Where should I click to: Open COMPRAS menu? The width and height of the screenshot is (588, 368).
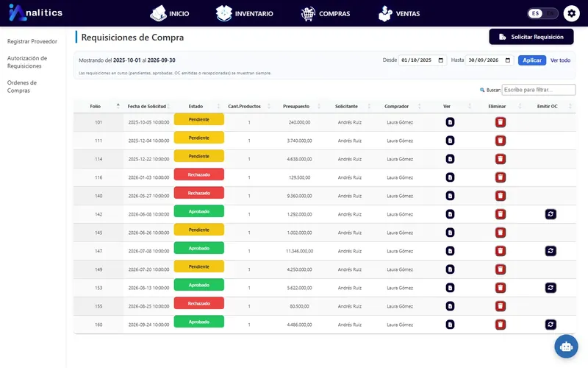pyautogui.click(x=326, y=13)
